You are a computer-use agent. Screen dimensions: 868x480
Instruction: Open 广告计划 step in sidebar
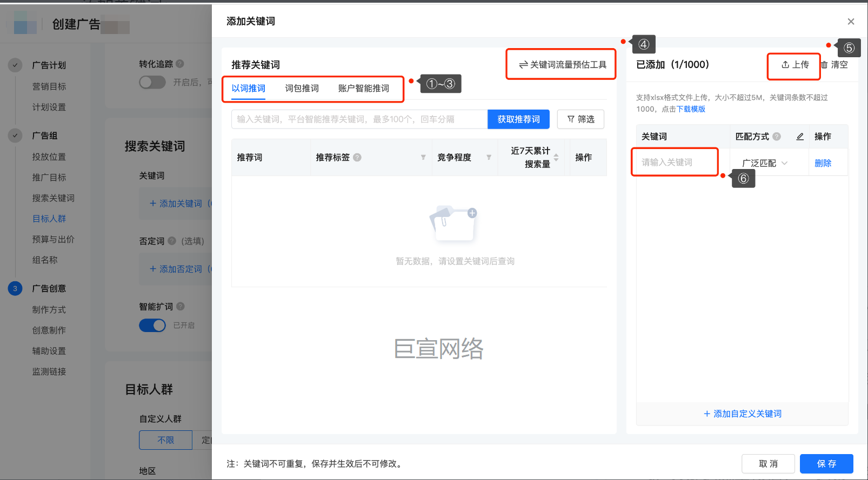coord(49,65)
